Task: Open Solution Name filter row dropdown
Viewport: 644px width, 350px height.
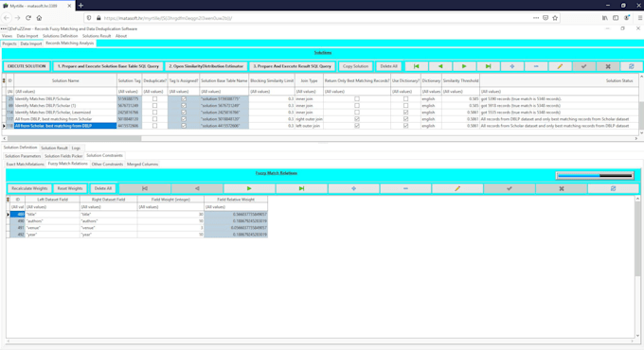Action: [65, 92]
